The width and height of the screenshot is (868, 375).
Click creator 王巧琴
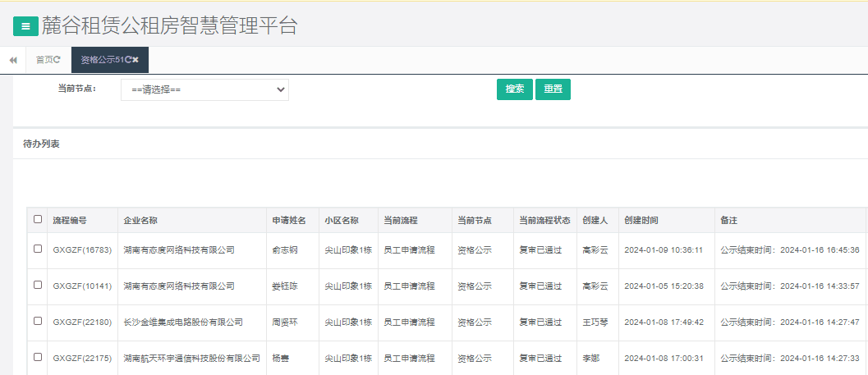(x=595, y=322)
